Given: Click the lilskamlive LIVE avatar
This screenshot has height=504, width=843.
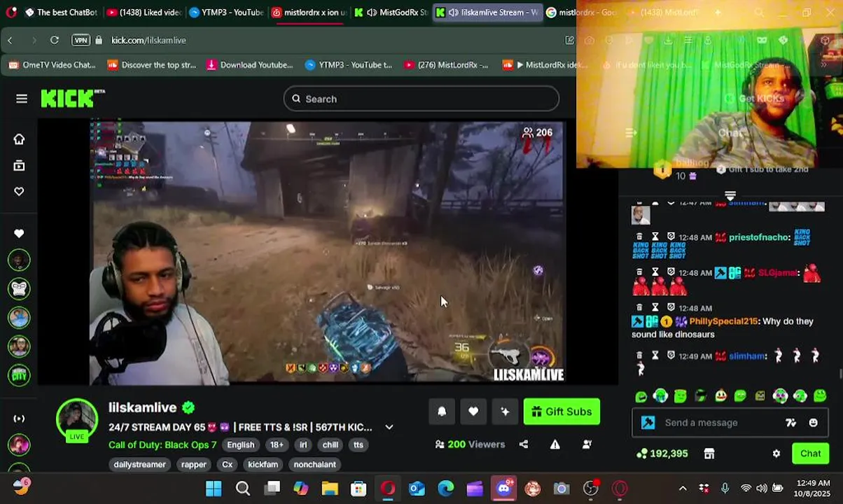Looking at the screenshot, I should 77,420.
